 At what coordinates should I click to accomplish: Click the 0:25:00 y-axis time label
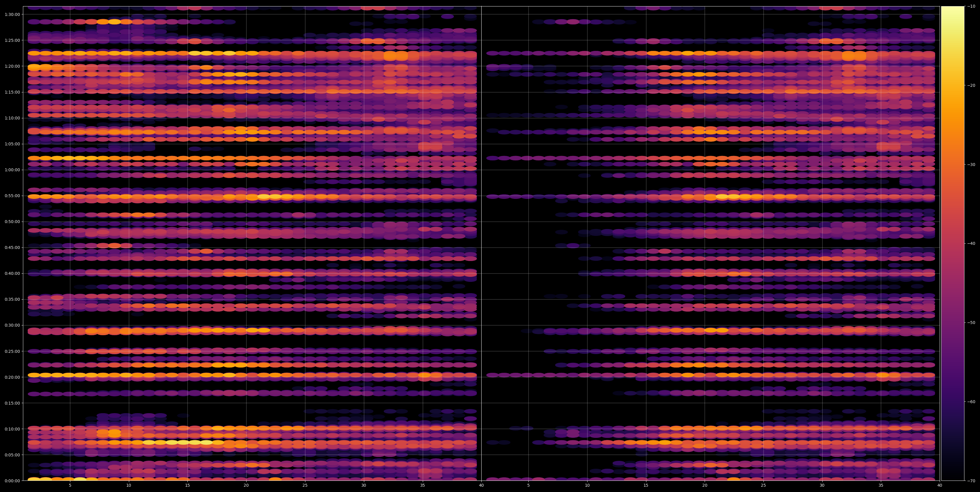point(12,351)
